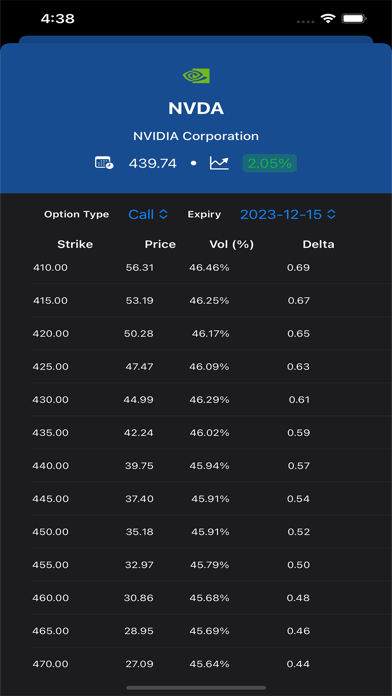Tap the 45.68% volatility value
Screen dimensions: 392x696
point(210,598)
